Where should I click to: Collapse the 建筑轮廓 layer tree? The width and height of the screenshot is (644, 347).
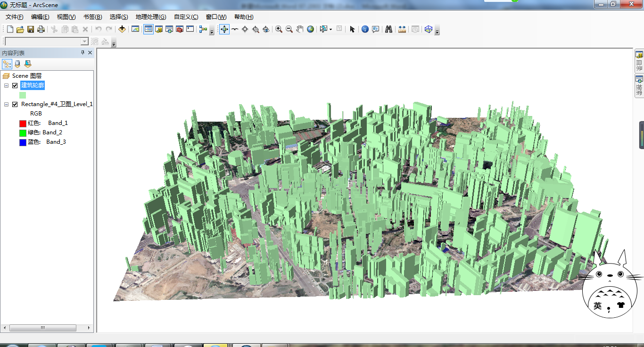(7, 85)
